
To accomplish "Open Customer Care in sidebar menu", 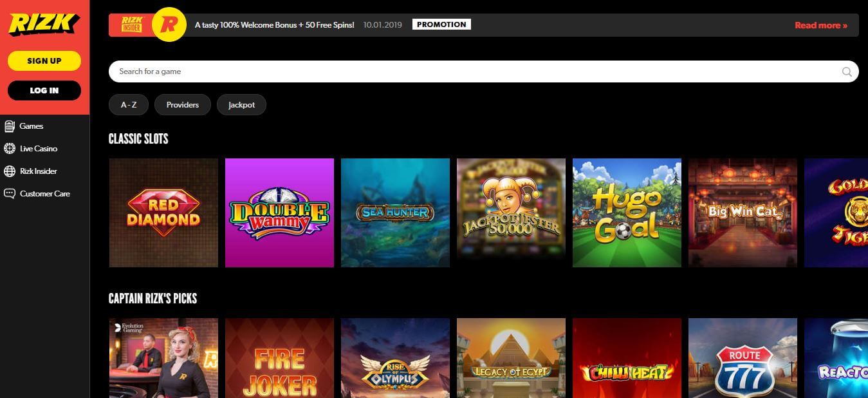I will 45,194.
